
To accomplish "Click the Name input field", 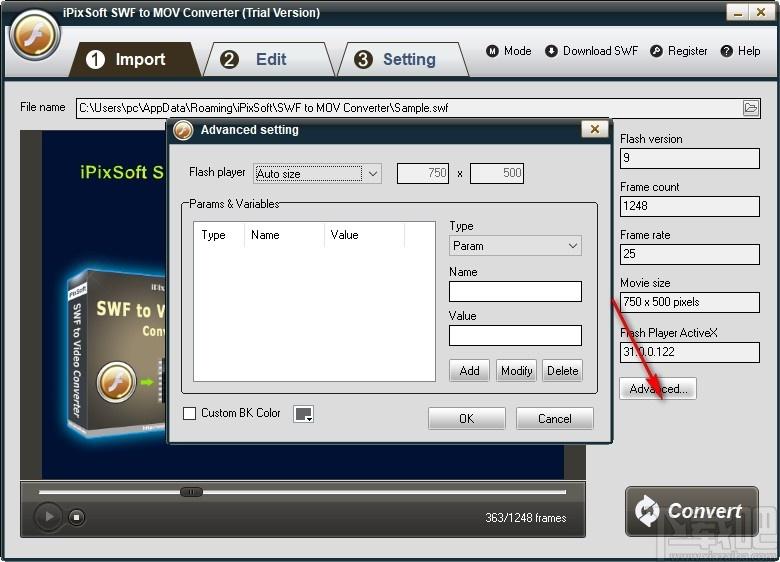I will tap(515, 291).
